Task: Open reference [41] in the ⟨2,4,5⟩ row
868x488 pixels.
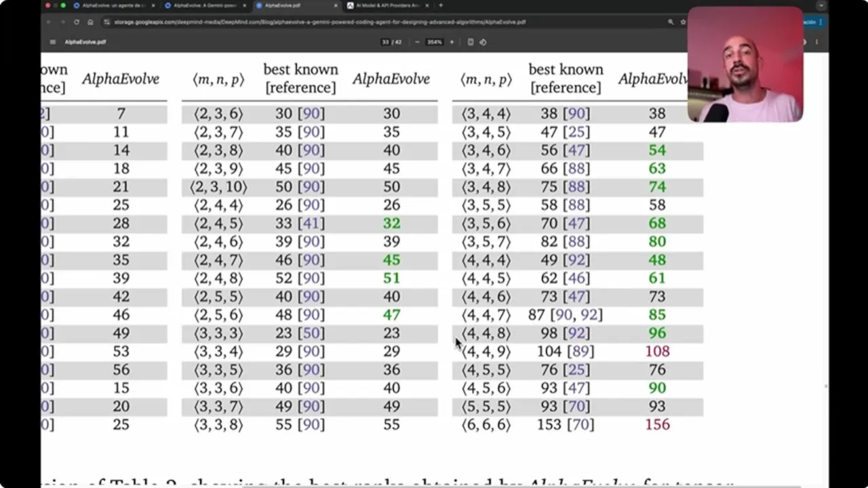Action: point(311,223)
